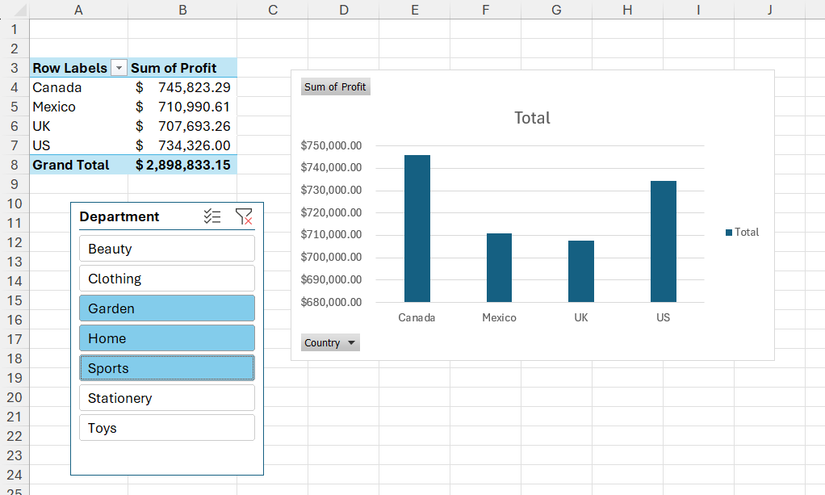Select column A header
Image resolution: width=825 pixels, height=495 pixels.
(78, 9)
